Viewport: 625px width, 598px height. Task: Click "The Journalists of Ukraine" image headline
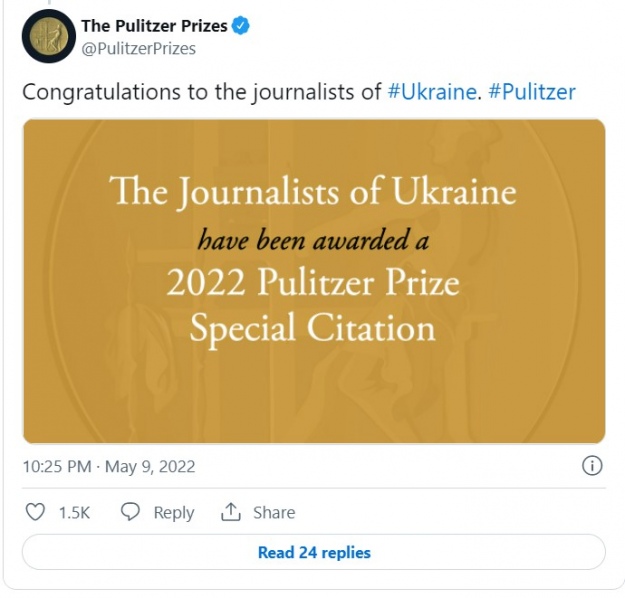(312, 190)
